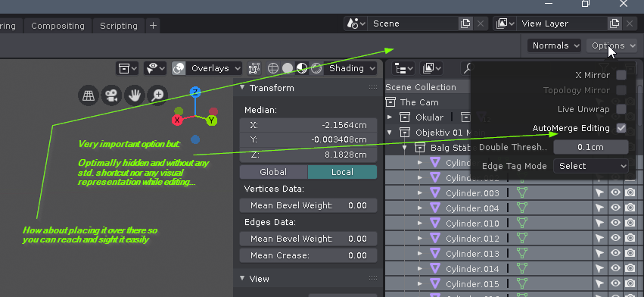Click purple mesh icon of Cylinder.003

click(x=435, y=193)
